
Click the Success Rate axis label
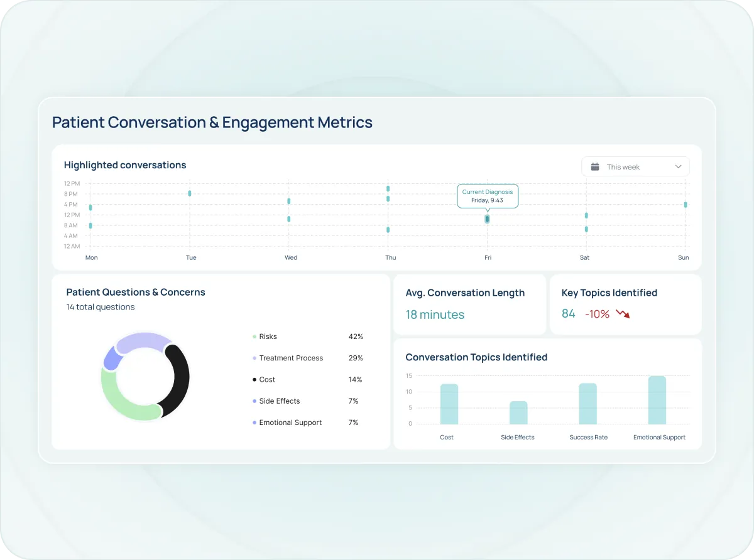(589, 437)
